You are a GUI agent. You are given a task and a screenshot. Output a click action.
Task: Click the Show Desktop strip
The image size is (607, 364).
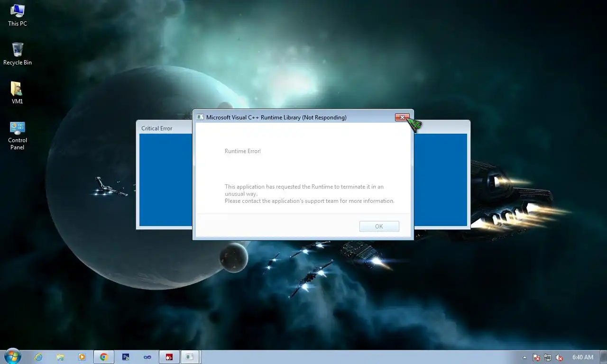click(x=604, y=357)
